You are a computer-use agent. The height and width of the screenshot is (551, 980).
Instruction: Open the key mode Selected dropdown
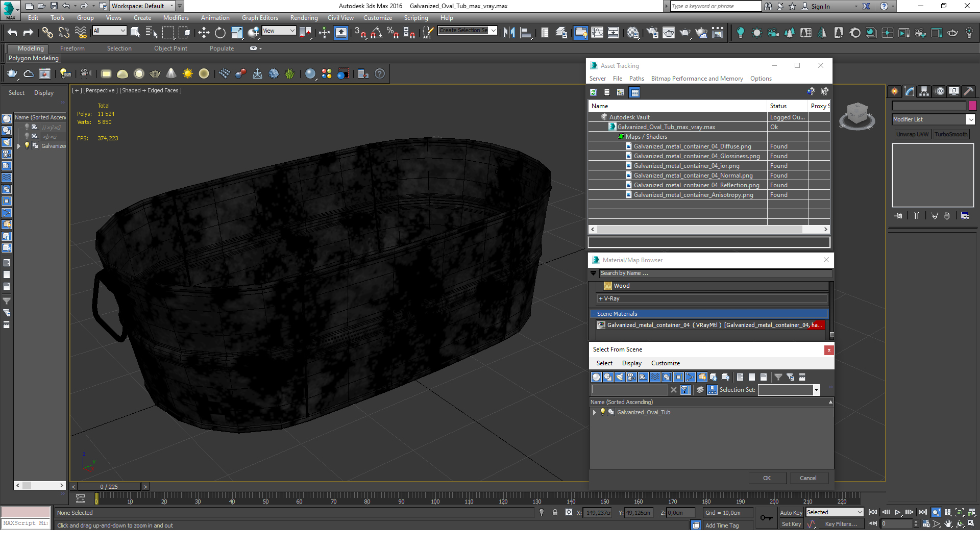coord(835,512)
